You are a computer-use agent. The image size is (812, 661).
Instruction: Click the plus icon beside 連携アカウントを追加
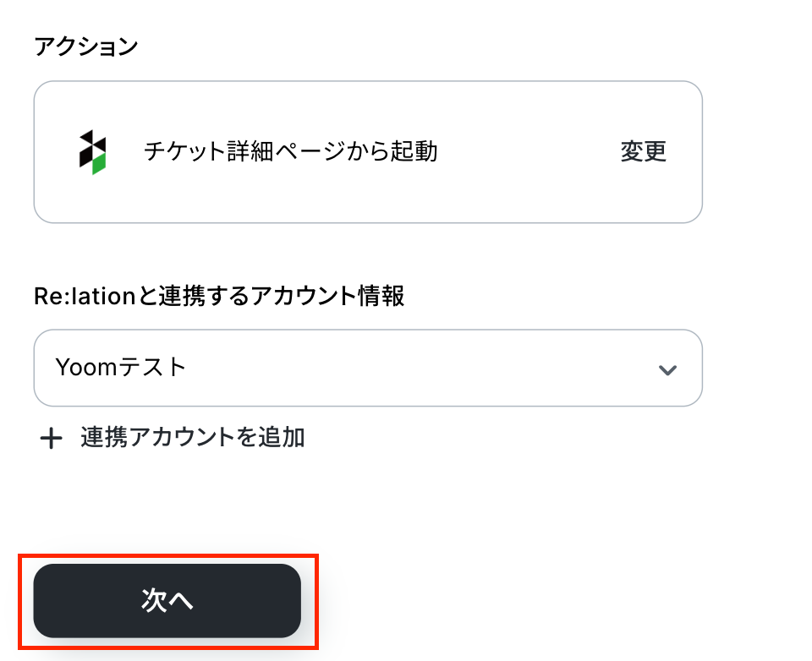pyautogui.click(x=52, y=439)
